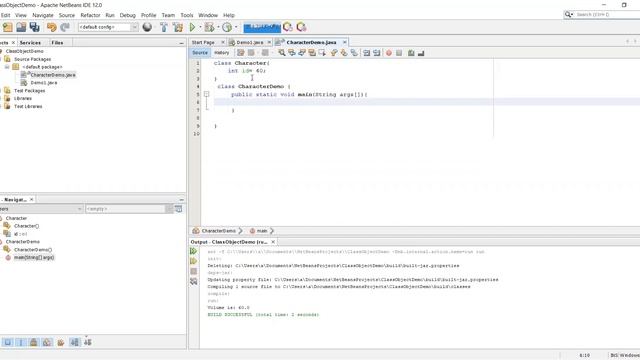Click the globe browser icon in toolbar

tap(147, 27)
